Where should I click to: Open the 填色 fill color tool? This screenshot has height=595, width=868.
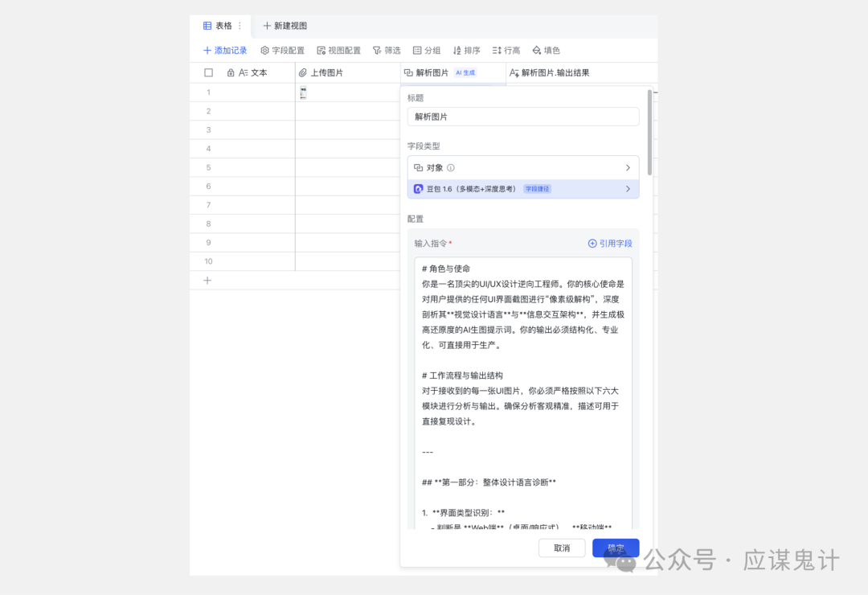coord(535,50)
